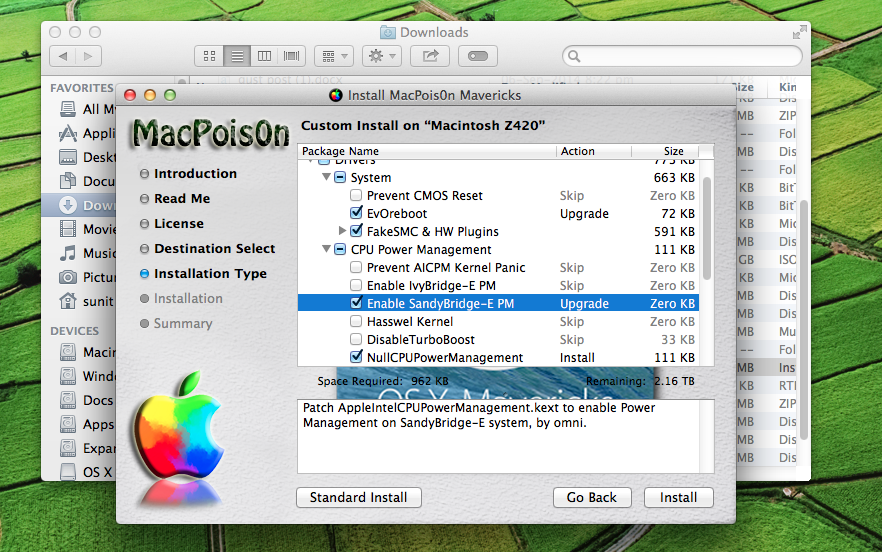Click the Action column header

pos(594,151)
